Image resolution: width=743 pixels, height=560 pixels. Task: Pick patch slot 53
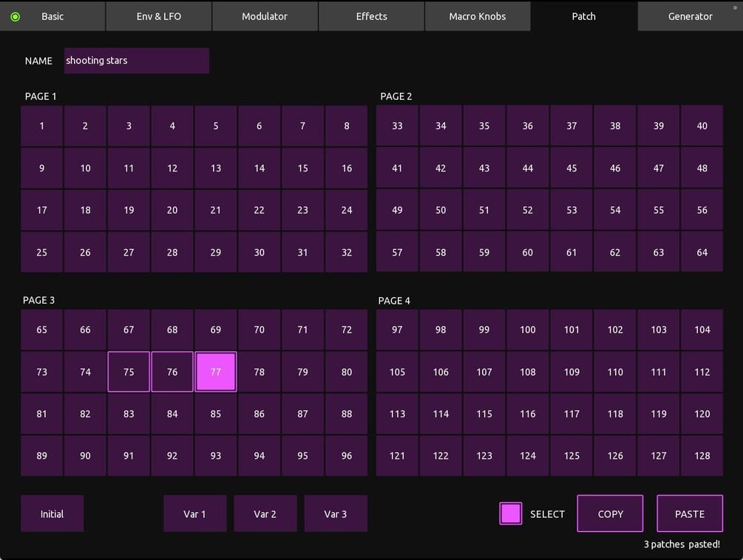571,210
